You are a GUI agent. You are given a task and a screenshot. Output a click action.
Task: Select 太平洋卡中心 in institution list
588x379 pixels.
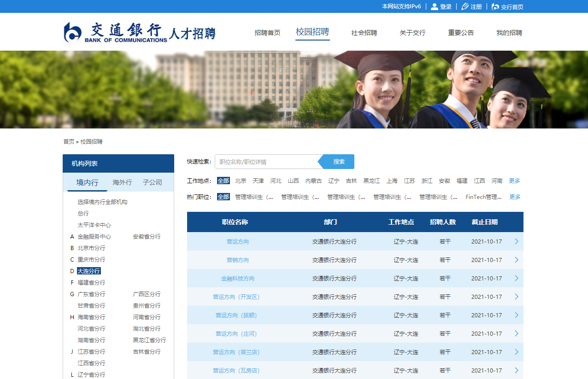click(x=94, y=225)
